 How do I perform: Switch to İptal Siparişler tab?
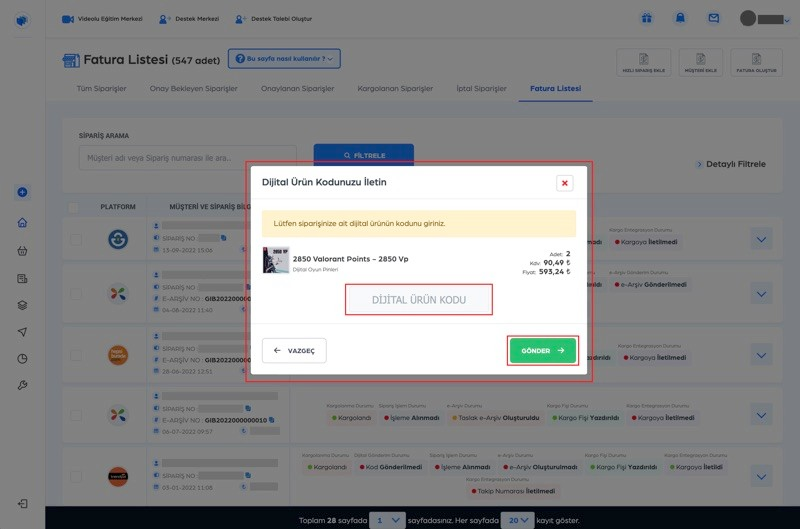coord(481,88)
